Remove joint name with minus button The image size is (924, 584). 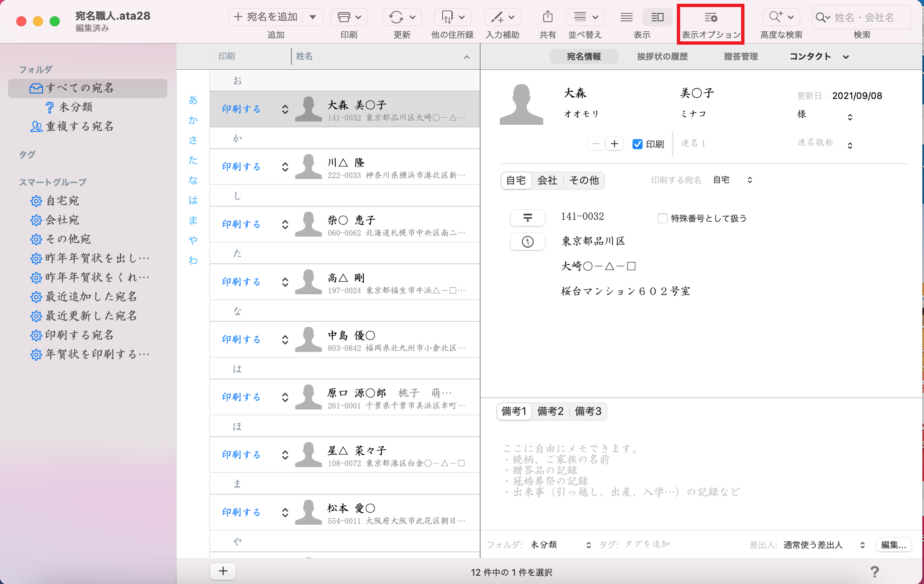(596, 144)
